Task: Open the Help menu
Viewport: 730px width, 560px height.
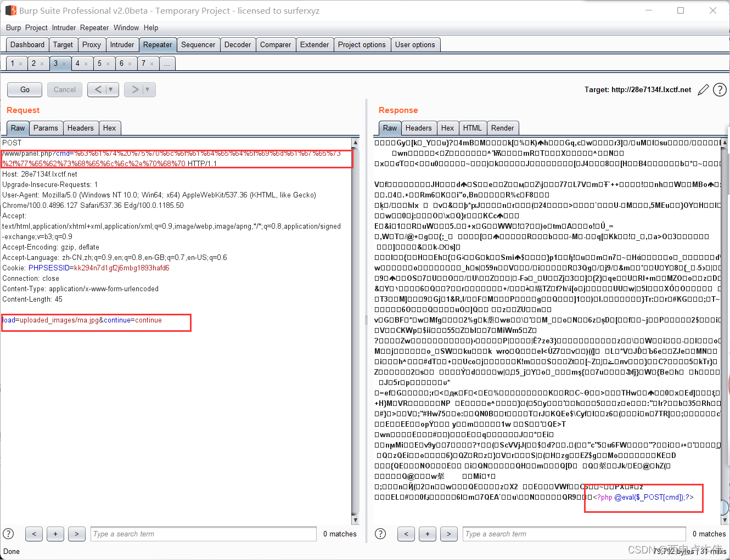Action: click(151, 27)
